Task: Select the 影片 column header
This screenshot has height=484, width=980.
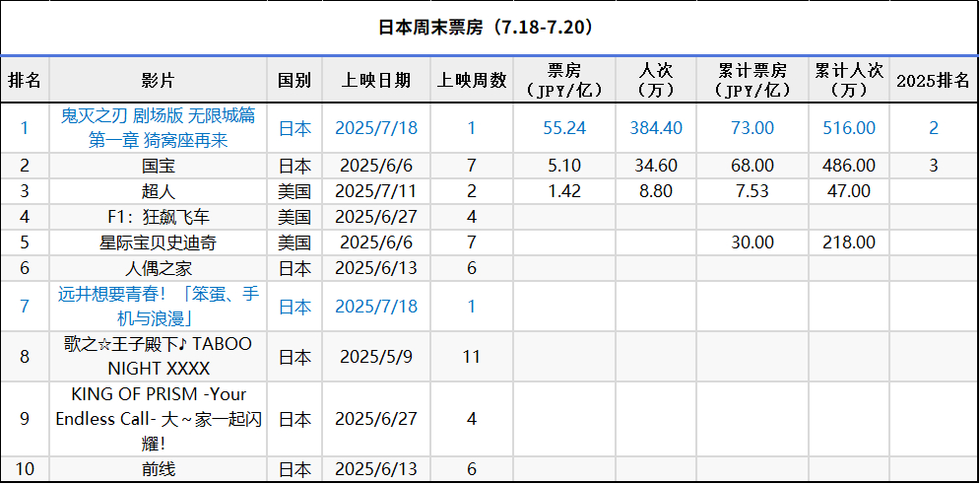Action: pyautogui.click(x=159, y=80)
